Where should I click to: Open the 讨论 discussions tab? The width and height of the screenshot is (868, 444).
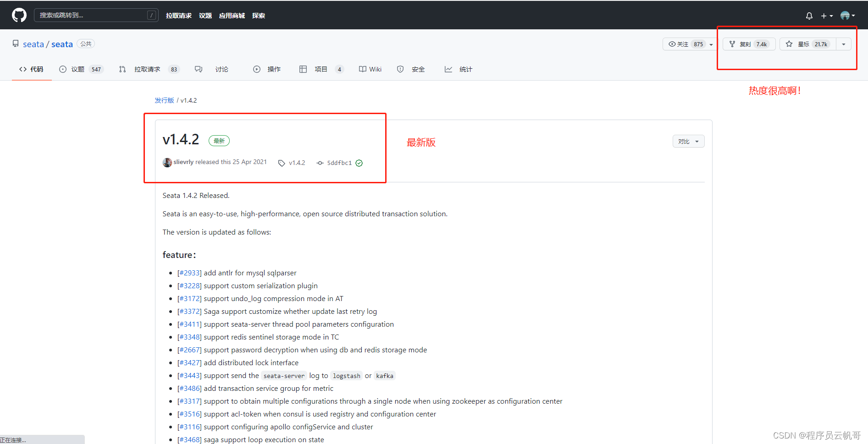tap(211, 69)
